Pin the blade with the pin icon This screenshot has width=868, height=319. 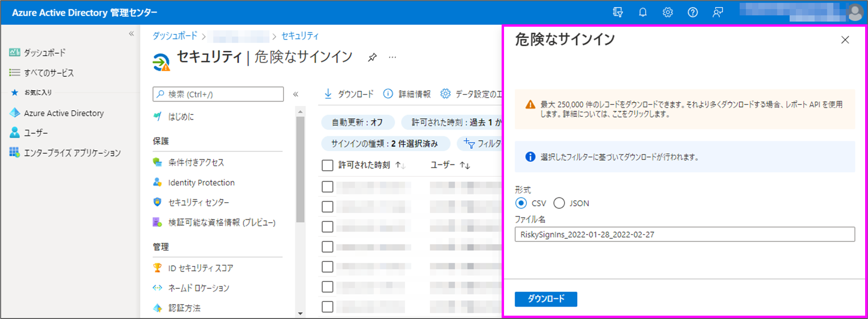[372, 58]
